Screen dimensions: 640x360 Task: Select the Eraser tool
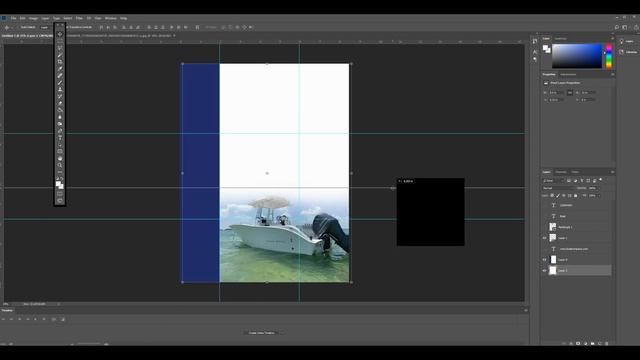click(60, 103)
